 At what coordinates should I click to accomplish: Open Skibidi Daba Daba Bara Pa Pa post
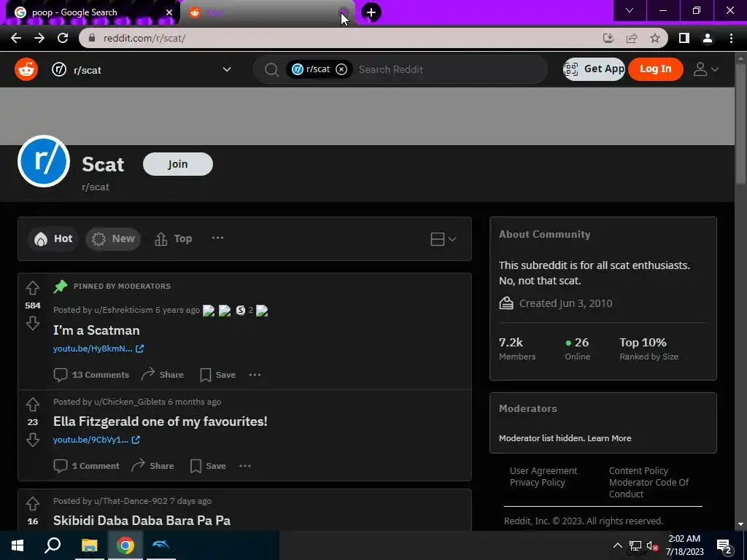(142, 521)
